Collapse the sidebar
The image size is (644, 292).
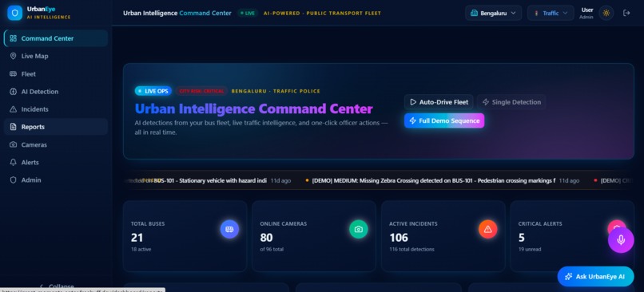point(57,286)
